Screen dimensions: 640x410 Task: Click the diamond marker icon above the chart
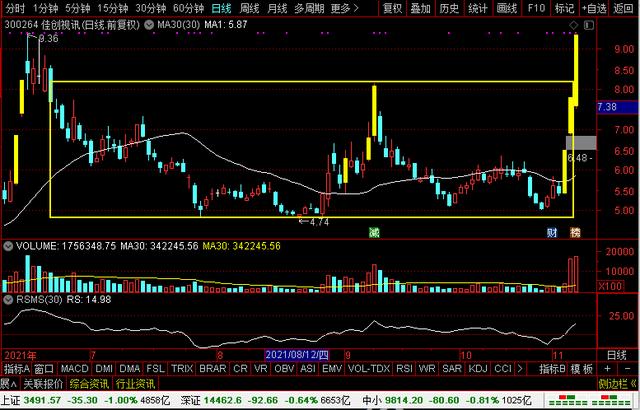point(573,22)
